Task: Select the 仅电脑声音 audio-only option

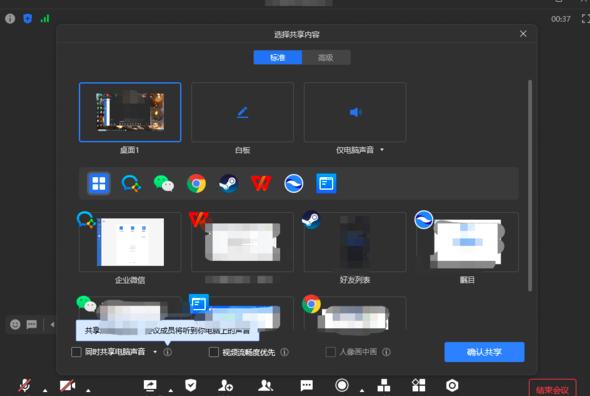Action: click(x=355, y=112)
